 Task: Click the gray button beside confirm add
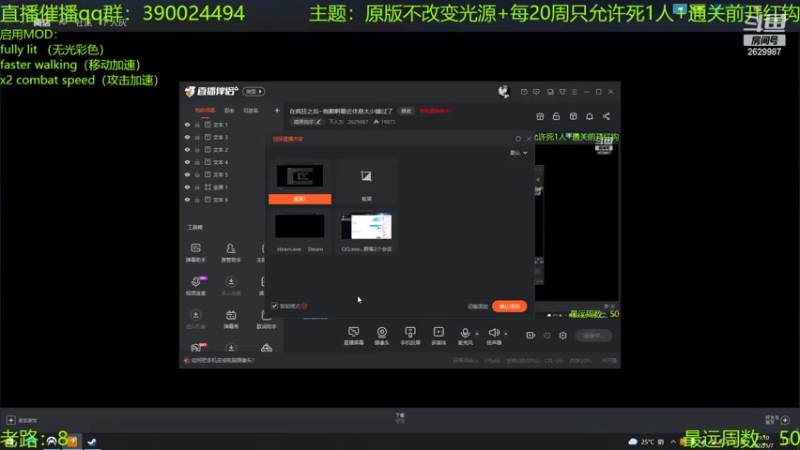[x=478, y=307]
